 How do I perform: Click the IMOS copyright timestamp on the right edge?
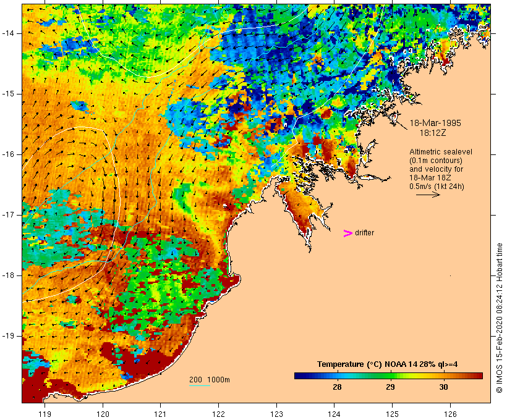click(x=499, y=318)
